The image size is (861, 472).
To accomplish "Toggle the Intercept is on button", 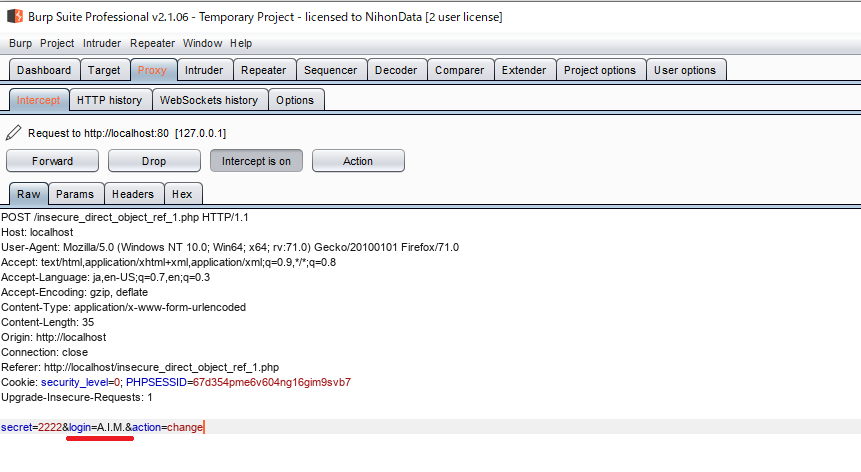I will 256,161.
